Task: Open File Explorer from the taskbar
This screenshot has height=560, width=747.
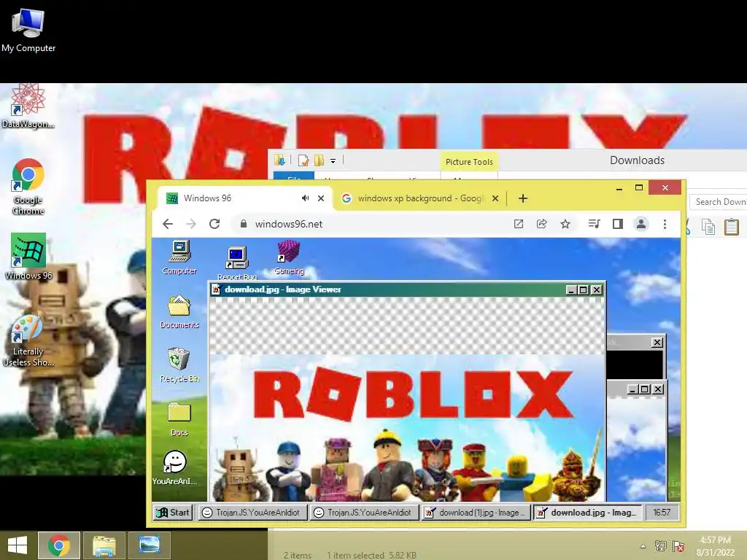Action: click(x=104, y=545)
